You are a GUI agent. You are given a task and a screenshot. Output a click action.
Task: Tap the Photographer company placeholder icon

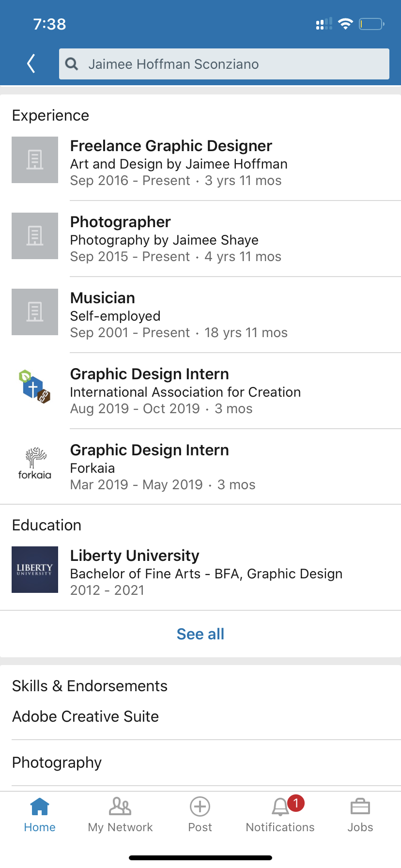point(35,236)
